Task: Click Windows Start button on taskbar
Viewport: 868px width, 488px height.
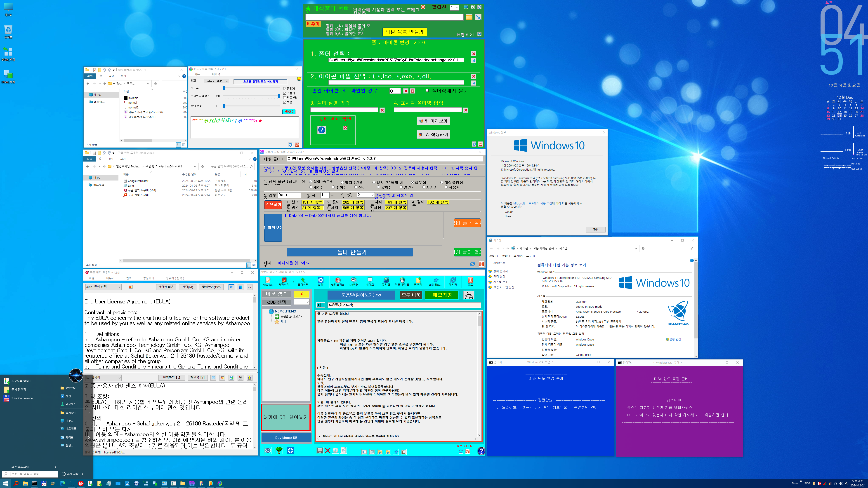Action: pyautogui.click(x=5, y=484)
